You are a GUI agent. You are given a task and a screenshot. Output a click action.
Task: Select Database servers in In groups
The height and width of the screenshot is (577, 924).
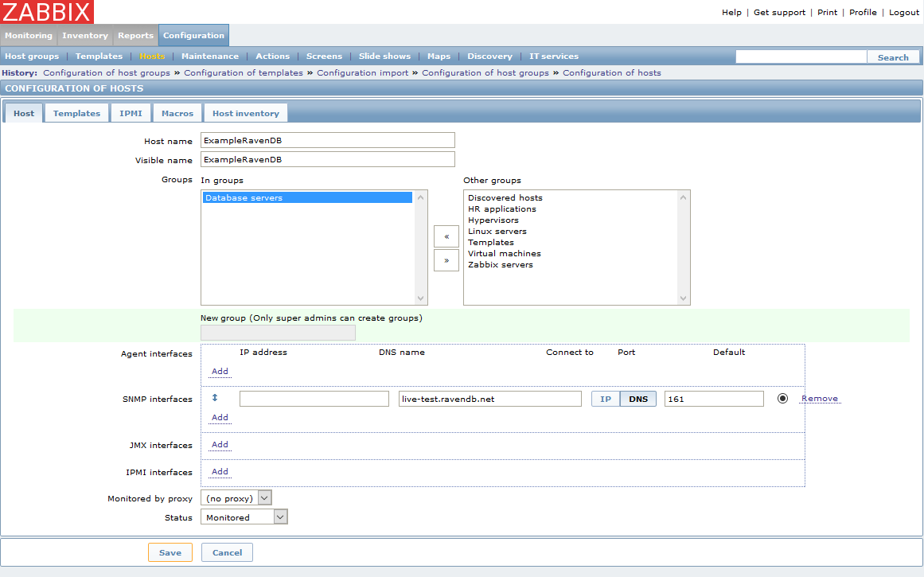tap(308, 197)
